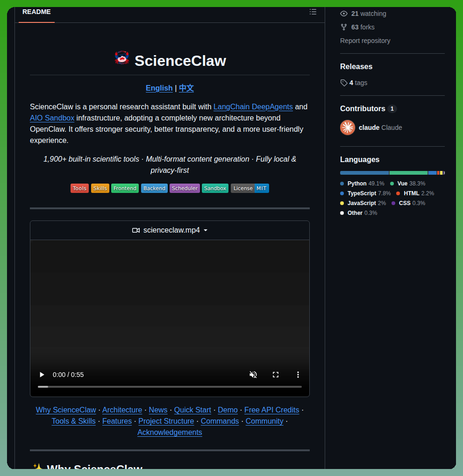
Task: Switch README to 中文
Action: (186, 88)
